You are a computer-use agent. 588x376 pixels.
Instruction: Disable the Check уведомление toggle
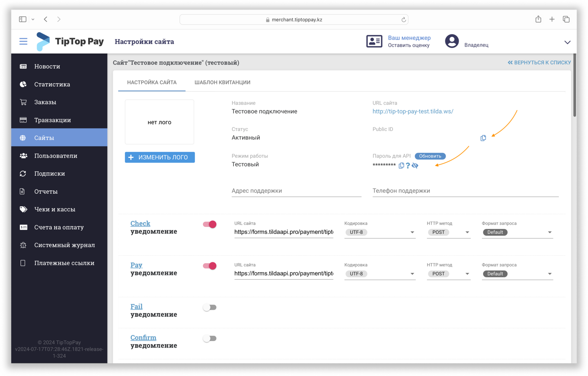tap(209, 224)
